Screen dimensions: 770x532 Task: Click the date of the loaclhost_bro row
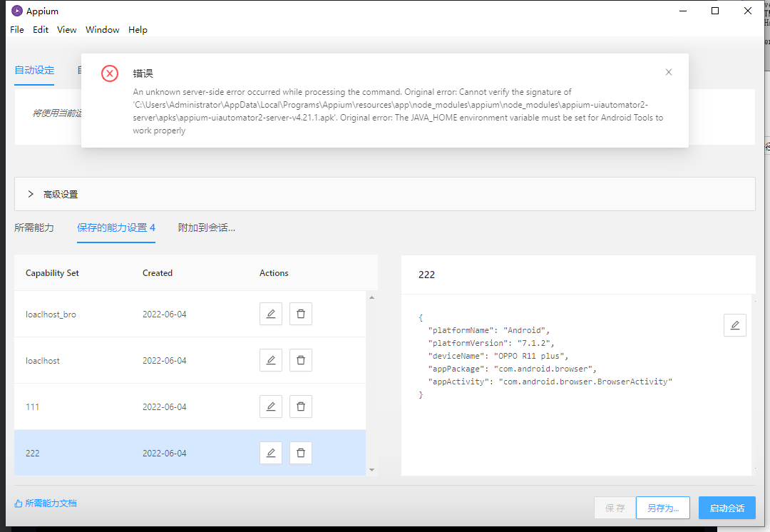[165, 314]
